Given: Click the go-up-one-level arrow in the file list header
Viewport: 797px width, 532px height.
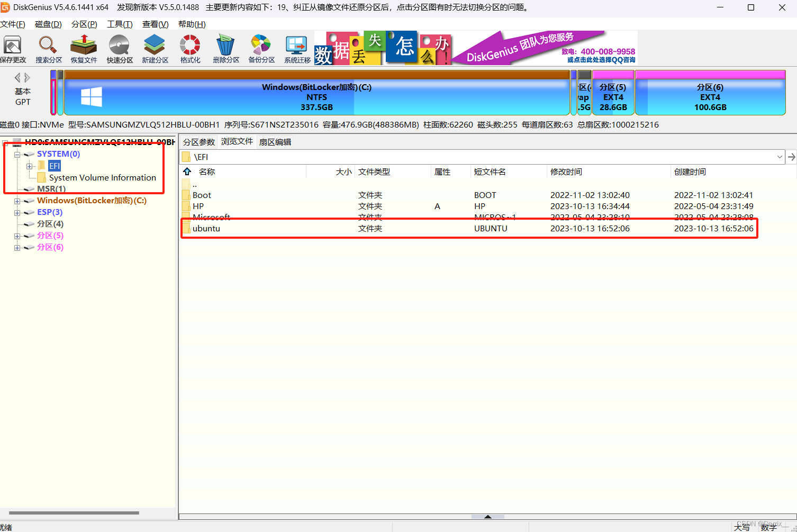Looking at the screenshot, I should pyautogui.click(x=187, y=172).
